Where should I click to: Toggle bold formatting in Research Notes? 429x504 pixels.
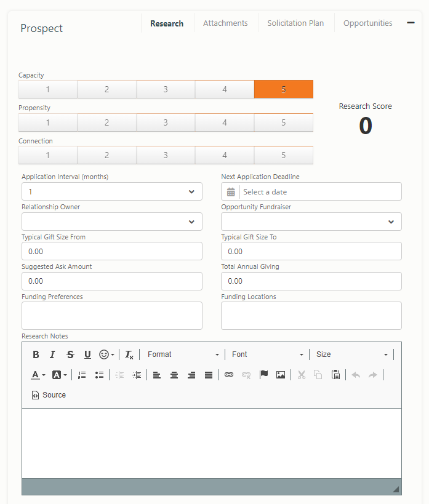point(36,354)
